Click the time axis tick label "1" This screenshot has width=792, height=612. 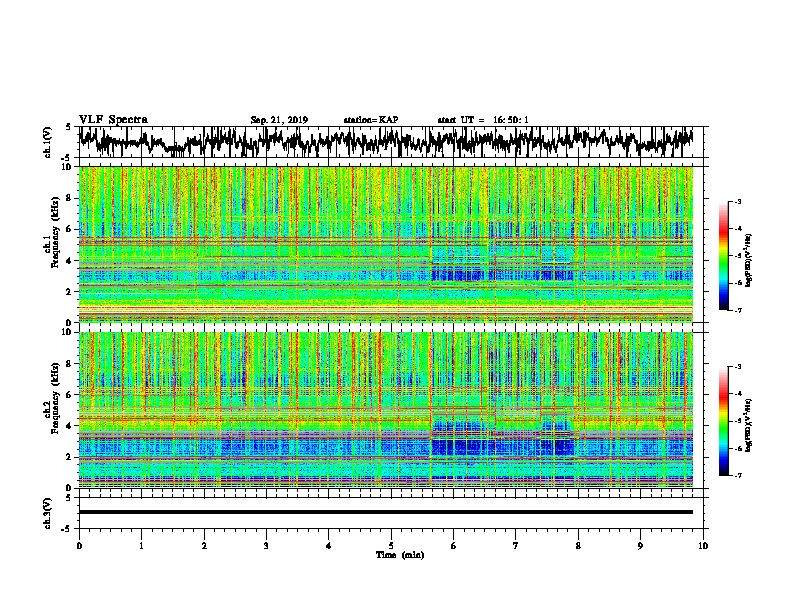click(x=141, y=546)
